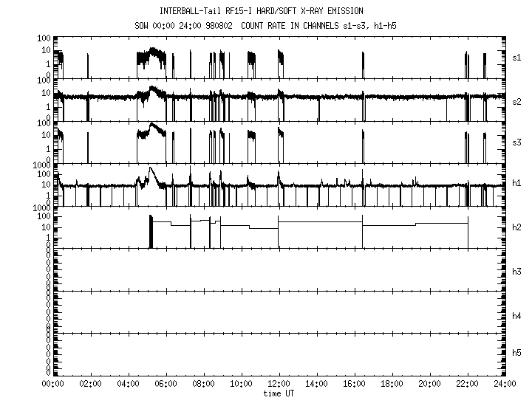The width and height of the screenshot is (532, 406).
Task: Select the 08:00 time axis label
Action: coord(203,385)
